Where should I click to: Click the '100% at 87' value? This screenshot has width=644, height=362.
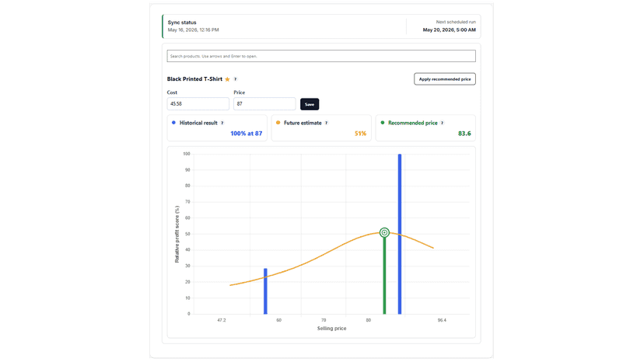tap(246, 134)
